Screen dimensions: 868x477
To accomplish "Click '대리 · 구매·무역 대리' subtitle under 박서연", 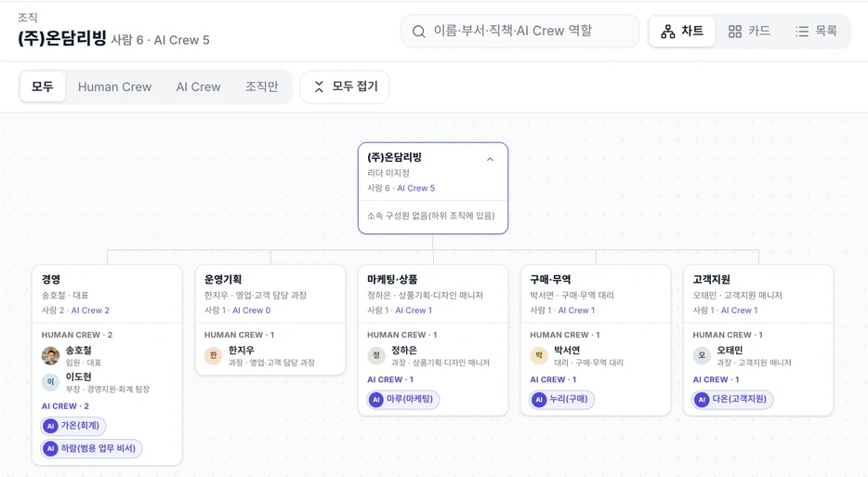I will point(588,363).
